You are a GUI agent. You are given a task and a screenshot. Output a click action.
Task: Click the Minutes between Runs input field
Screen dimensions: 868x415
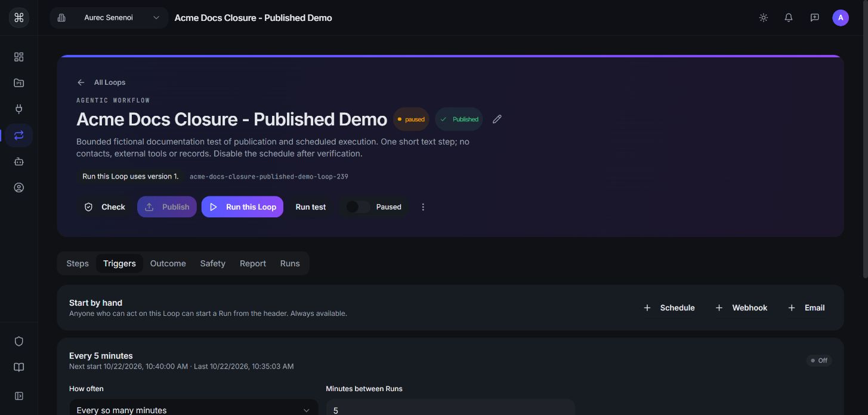[450, 410]
